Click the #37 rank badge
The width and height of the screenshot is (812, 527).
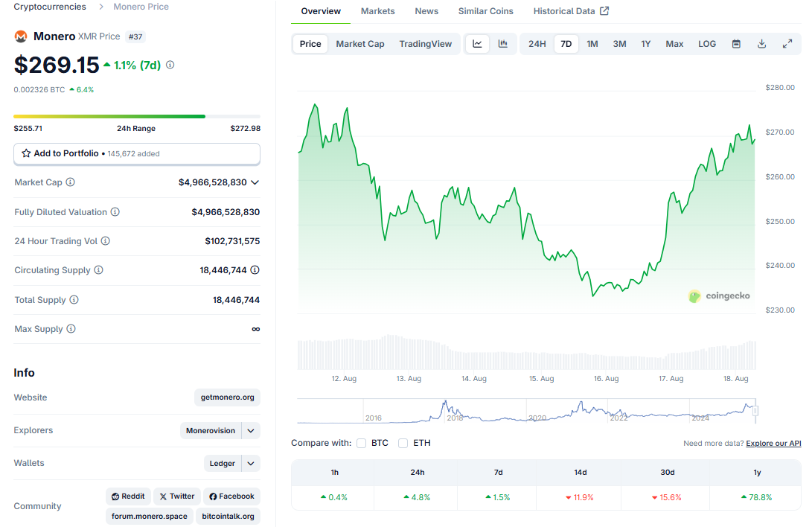pyautogui.click(x=135, y=36)
